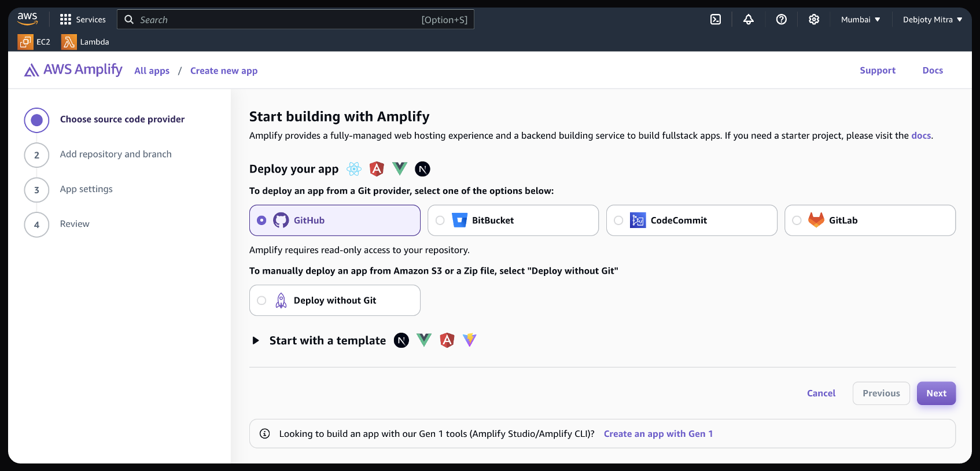This screenshot has height=471, width=980.
Task: Click the Angular icon beside Deploy your app
Action: coord(377,169)
